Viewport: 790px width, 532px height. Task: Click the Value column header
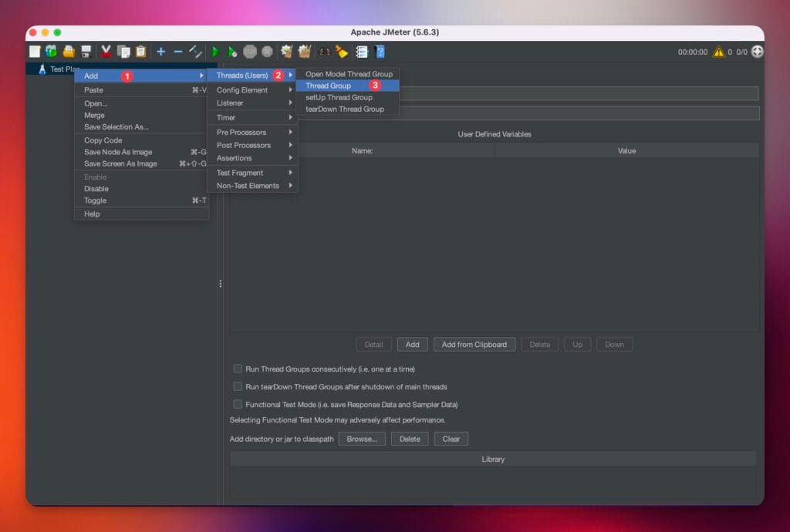[x=626, y=150]
